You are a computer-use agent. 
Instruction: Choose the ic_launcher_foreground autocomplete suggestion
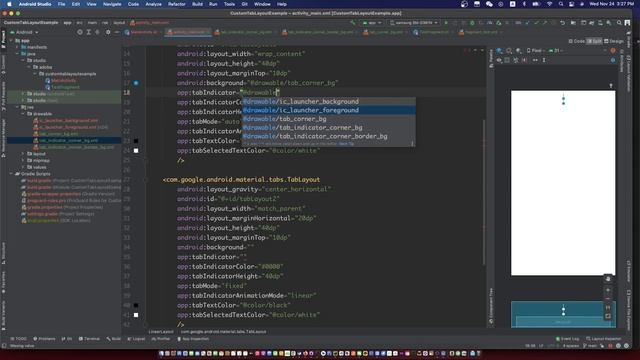click(x=329, y=110)
